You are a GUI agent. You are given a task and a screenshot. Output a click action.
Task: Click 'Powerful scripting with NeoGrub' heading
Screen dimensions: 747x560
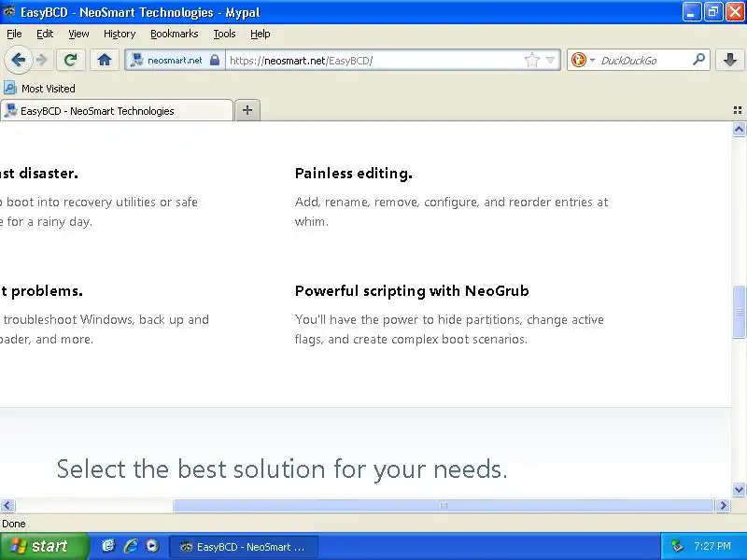coord(412,291)
